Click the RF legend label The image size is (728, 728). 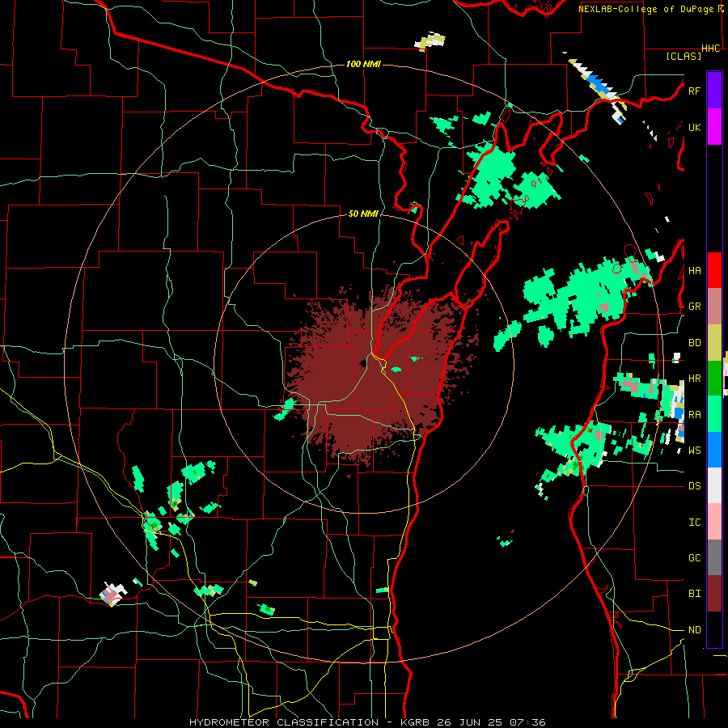pos(694,91)
